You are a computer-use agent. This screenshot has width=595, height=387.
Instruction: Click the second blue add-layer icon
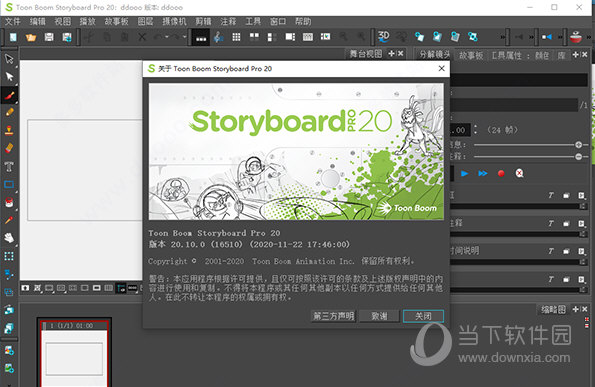pyautogui.click(x=437, y=37)
